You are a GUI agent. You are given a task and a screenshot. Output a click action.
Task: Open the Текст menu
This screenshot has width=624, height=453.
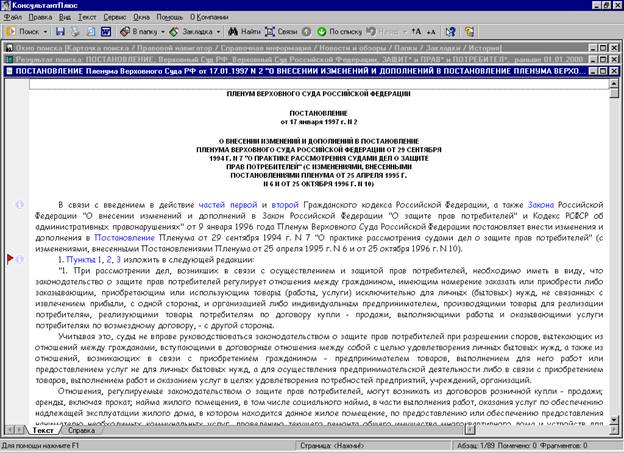point(87,17)
